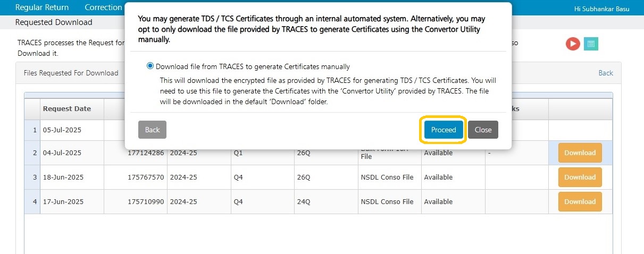The image size is (644, 254).
Task: Download the 04-Jul-2025 request file
Action: point(580,153)
